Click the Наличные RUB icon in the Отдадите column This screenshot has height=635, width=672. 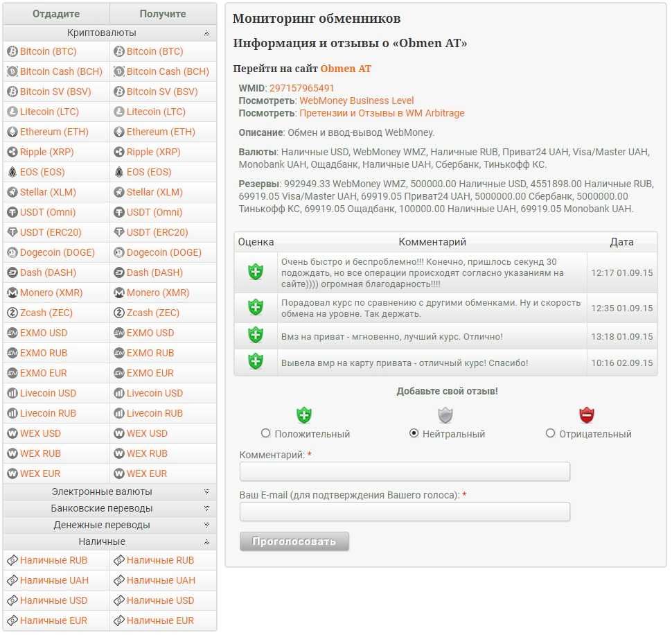pyautogui.click(x=12, y=560)
